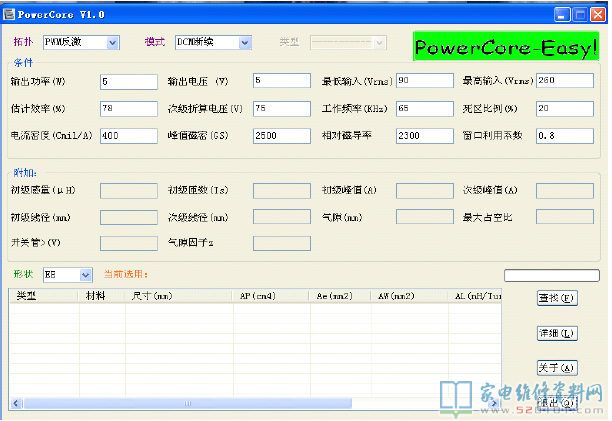Screen dimensions: 612x421
Task: Select the 输出电压(V) input field
Action: point(281,81)
